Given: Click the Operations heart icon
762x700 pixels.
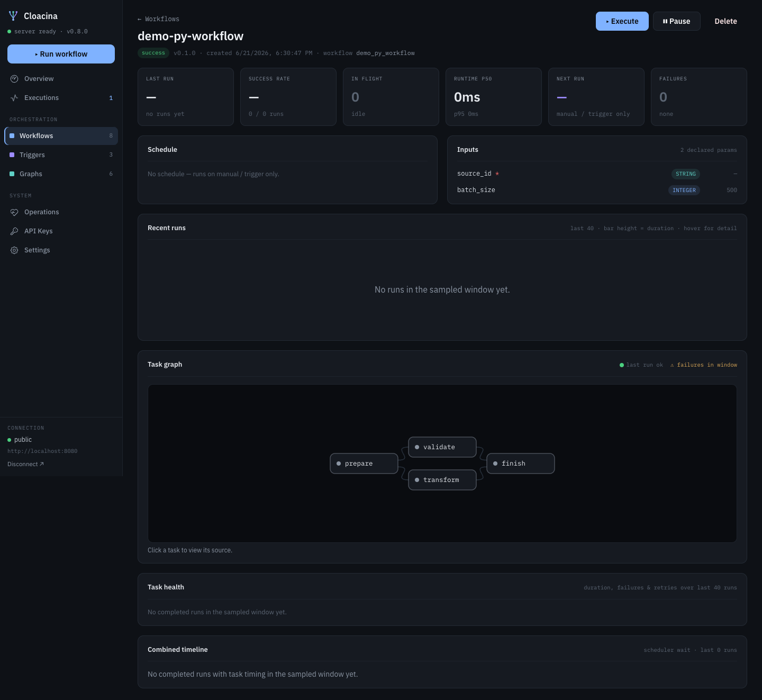Looking at the screenshot, I should coord(14,212).
